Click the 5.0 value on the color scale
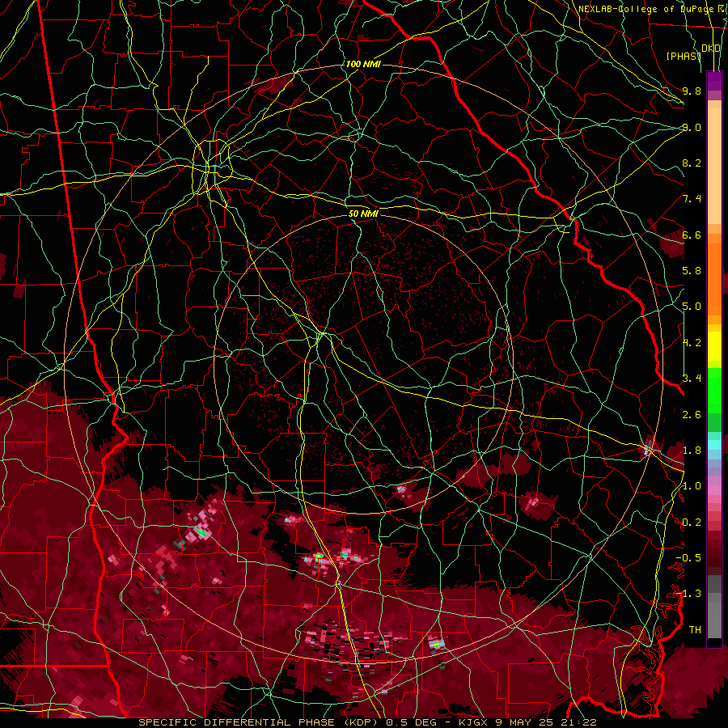The height and width of the screenshot is (728, 728). (692, 307)
